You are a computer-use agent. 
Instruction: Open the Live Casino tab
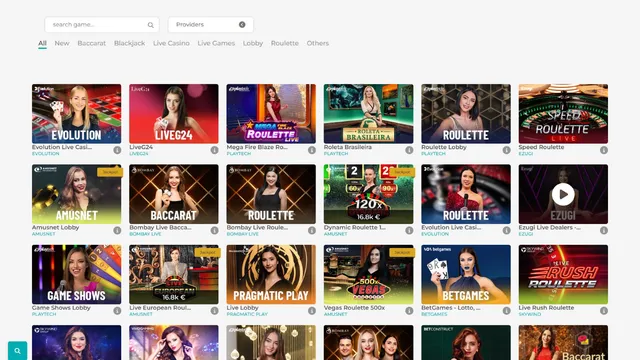[171, 43]
